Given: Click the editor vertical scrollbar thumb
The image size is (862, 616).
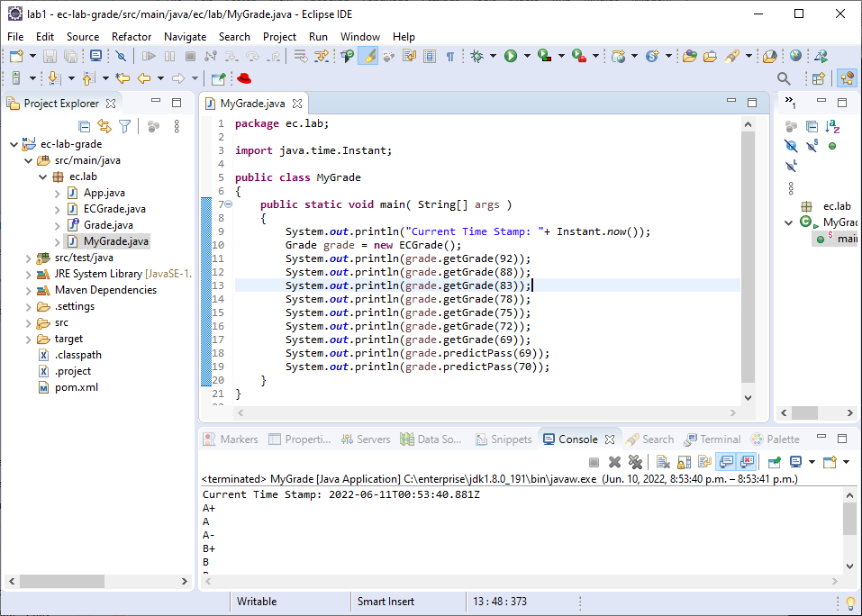Looking at the screenshot, I should point(748,258).
